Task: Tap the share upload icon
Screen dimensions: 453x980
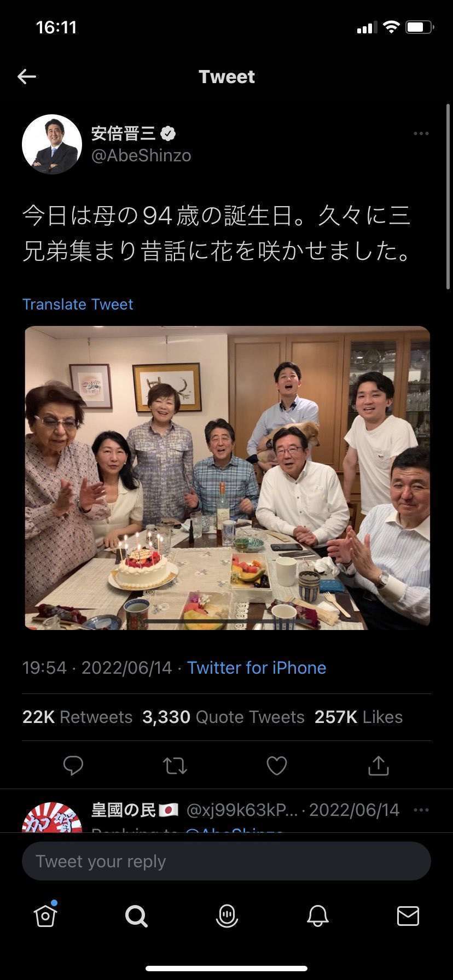Action: 378,766
